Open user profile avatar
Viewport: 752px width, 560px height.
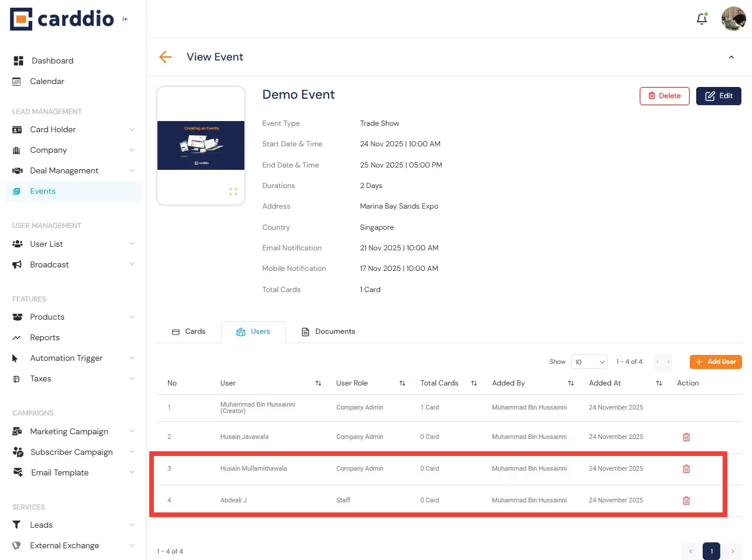click(733, 19)
